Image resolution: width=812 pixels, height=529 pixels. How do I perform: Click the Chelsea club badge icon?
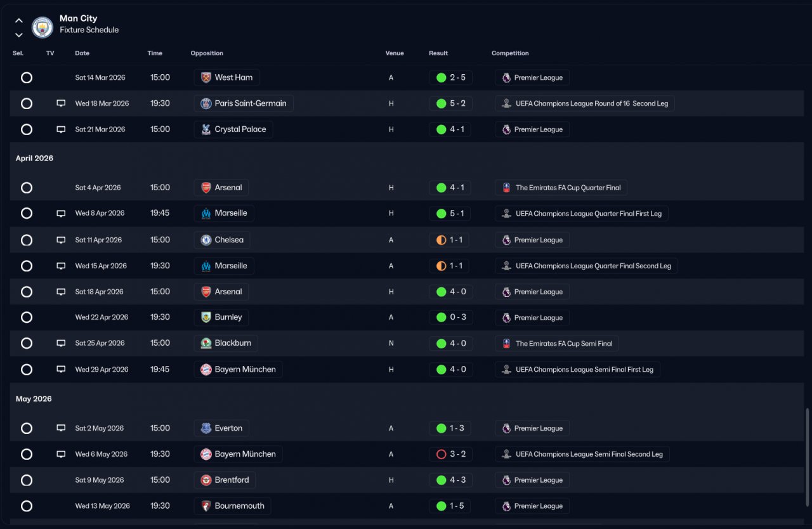[x=206, y=240]
